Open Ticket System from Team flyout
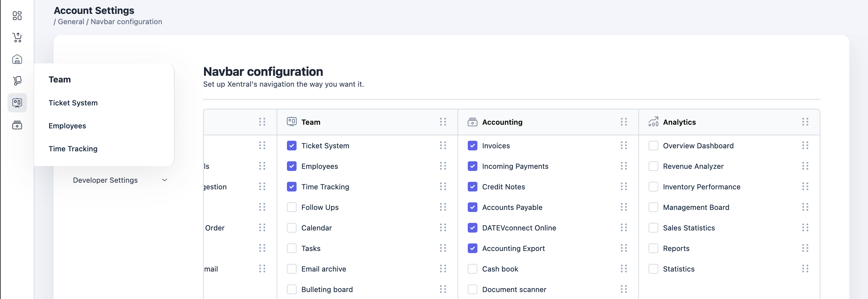 coord(73,103)
